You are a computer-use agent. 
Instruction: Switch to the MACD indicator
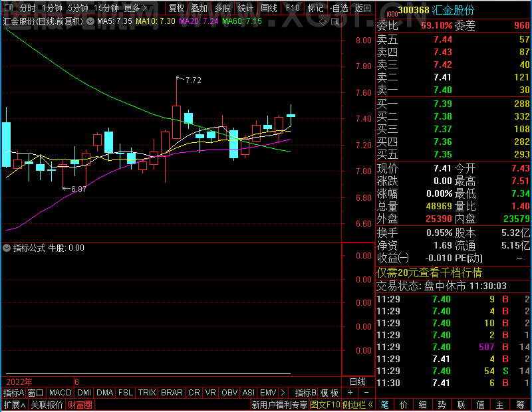(61, 393)
